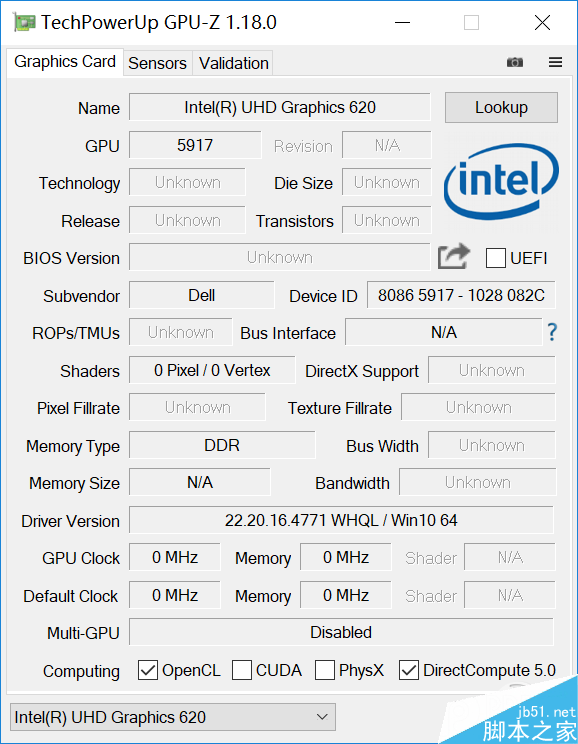The height and width of the screenshot is (744, 578).
Task: Click the Die Size Unknown field
Action: (x=387, y=182)
